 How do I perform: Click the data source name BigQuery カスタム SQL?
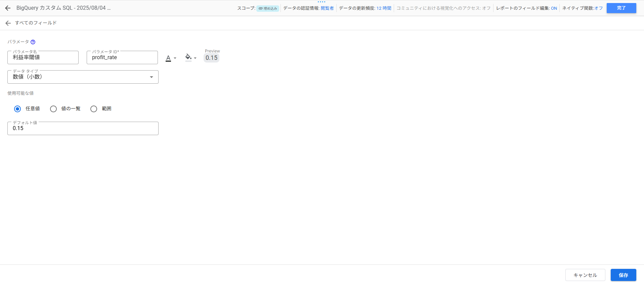pos(63,8)
